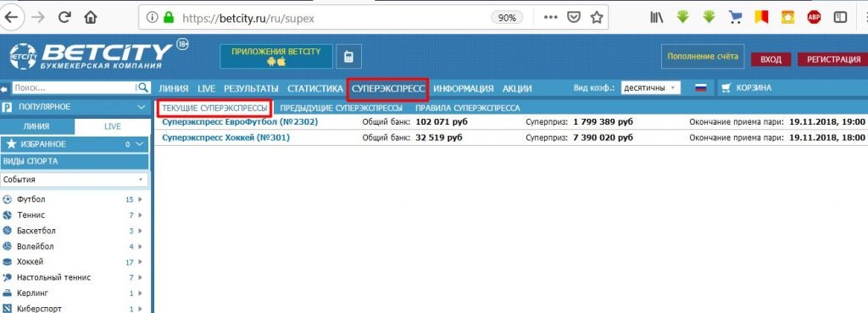
Task: Click the Betcity logo
Action: [92, 56]
